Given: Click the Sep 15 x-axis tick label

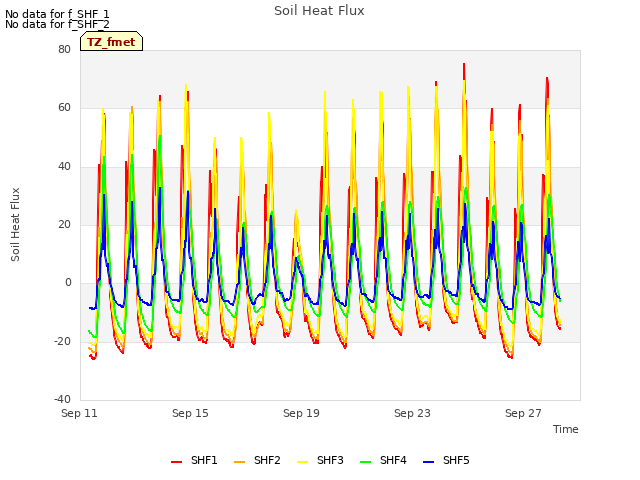Looking at the screenshot, I should coord(190,413).
